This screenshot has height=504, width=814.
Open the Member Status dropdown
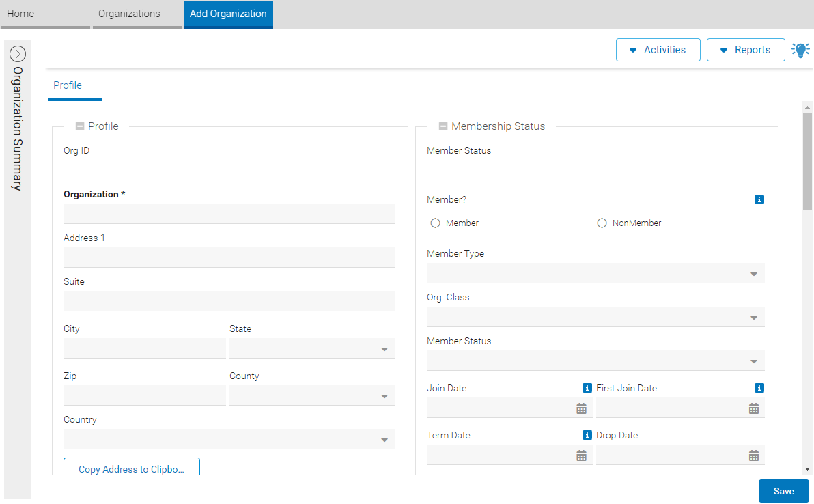coord(595,360)
